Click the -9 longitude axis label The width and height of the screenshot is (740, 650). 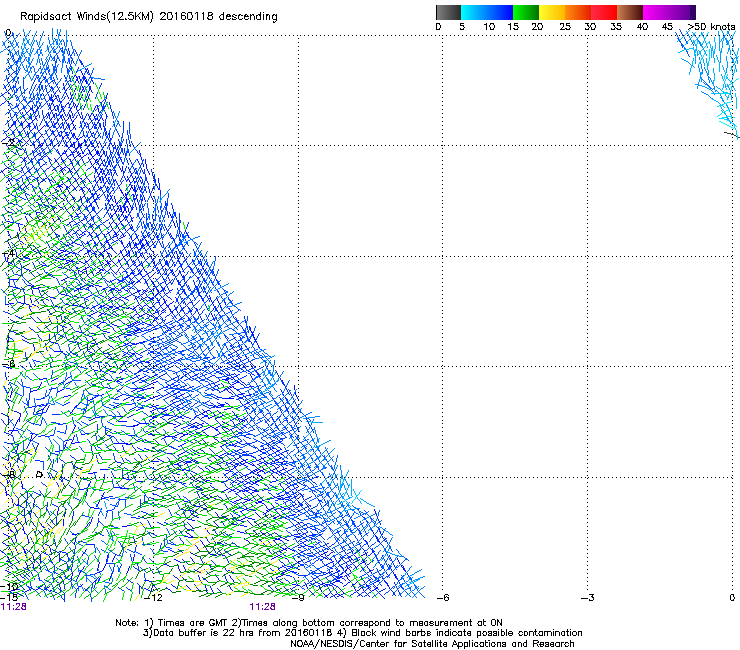point(298,598)
